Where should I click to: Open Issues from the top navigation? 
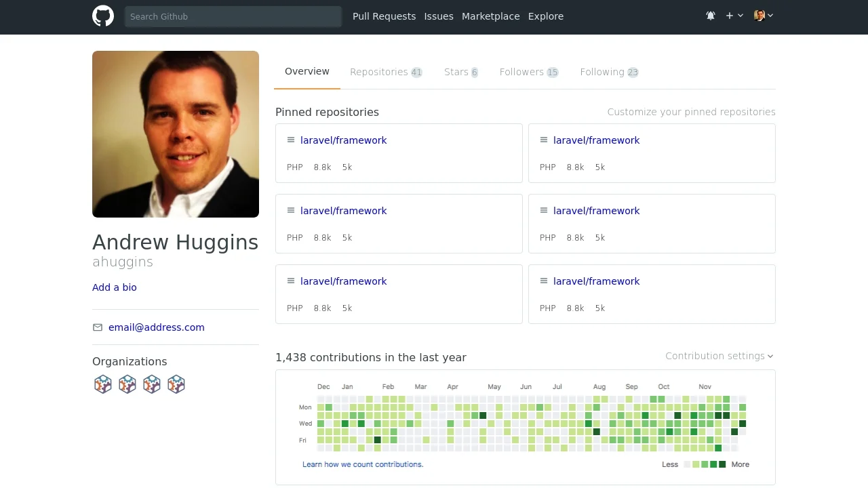pyautogui.click(x=439, y=16)
